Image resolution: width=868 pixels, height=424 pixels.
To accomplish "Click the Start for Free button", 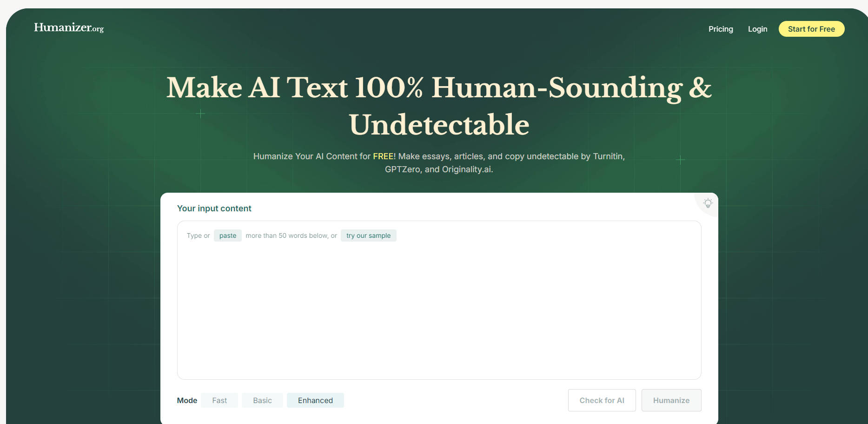I will (x=811, y=29).
